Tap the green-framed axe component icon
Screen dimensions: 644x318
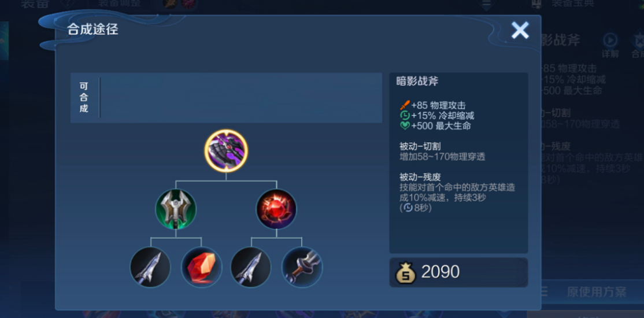point(176,209)
